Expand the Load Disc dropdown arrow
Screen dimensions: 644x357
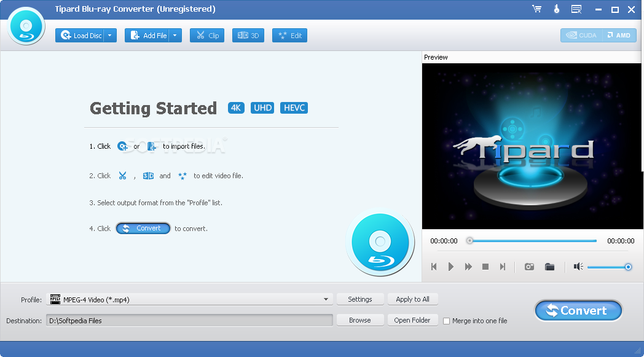click(x=110, y=36)
